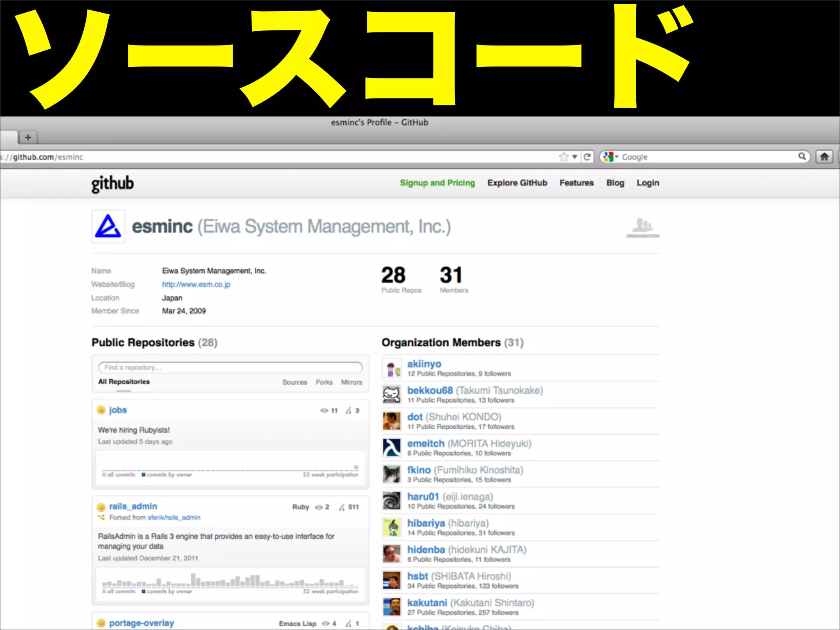Screen dimensions: 840x630
Task: Click the Organization badge icon
Action: [643, 228]
